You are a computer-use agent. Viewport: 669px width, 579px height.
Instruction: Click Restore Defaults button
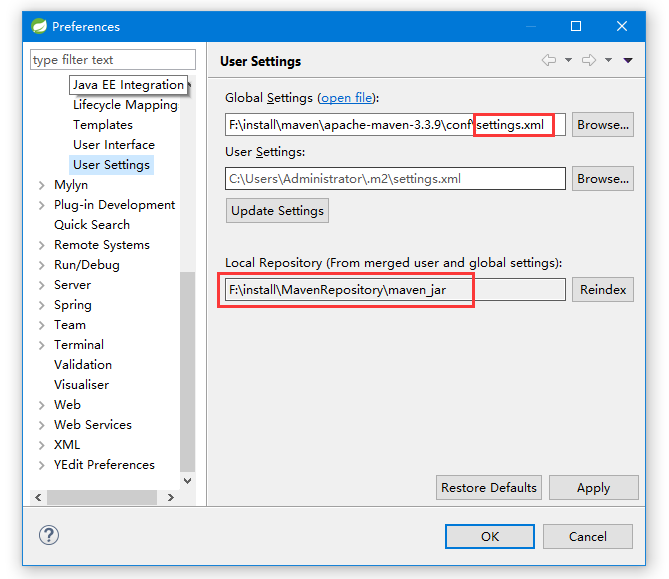pos(489,487)
